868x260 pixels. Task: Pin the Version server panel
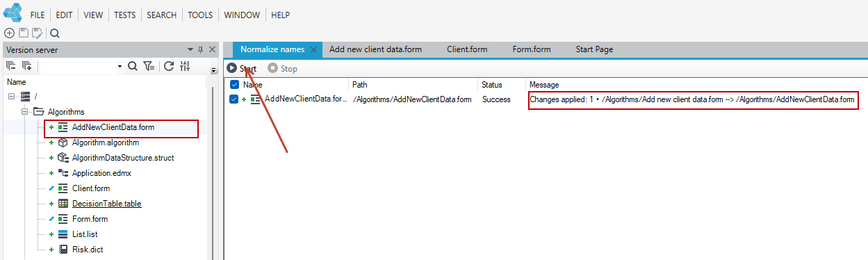[x=200, y=49]
